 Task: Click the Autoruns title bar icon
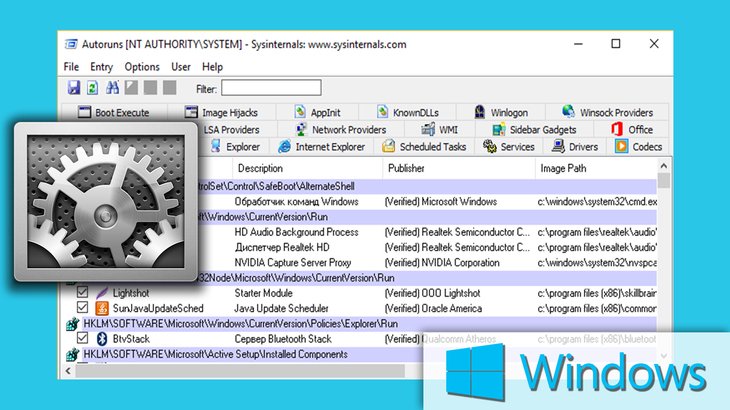point(71,44)
